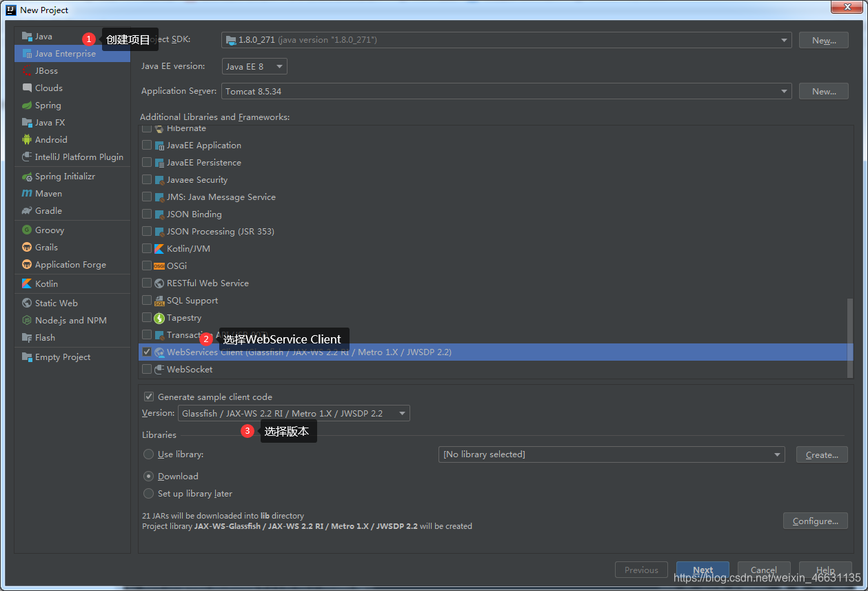Select Gradle project type in sidebar
The height and width of the screenshot is (591, 868).
(x=46, y=210)
